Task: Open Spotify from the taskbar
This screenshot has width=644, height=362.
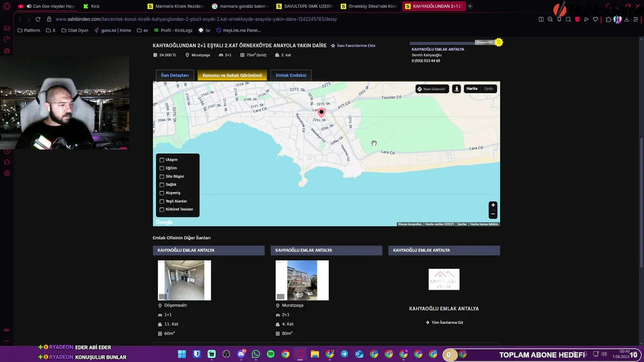Action: click(271, 354)
